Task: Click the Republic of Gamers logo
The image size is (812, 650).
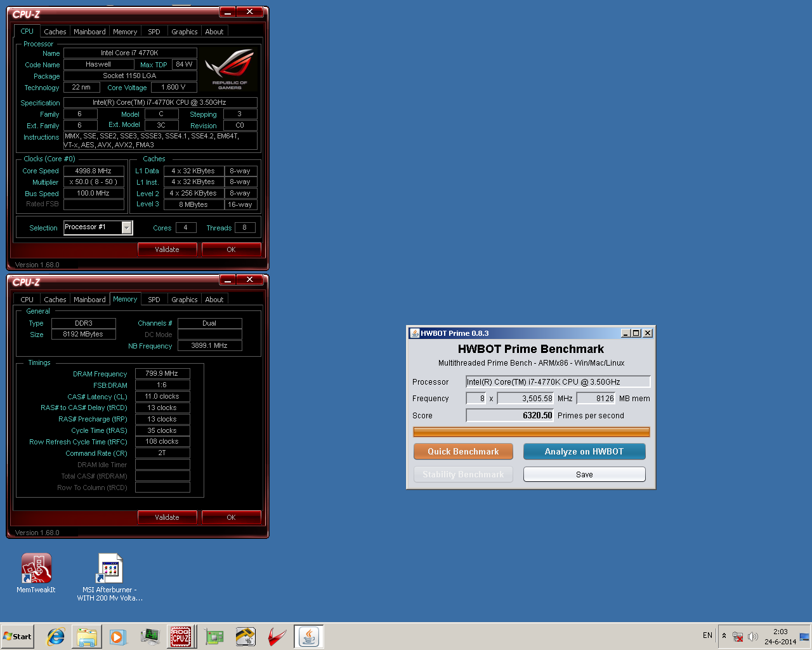Action: pos(230,69)
